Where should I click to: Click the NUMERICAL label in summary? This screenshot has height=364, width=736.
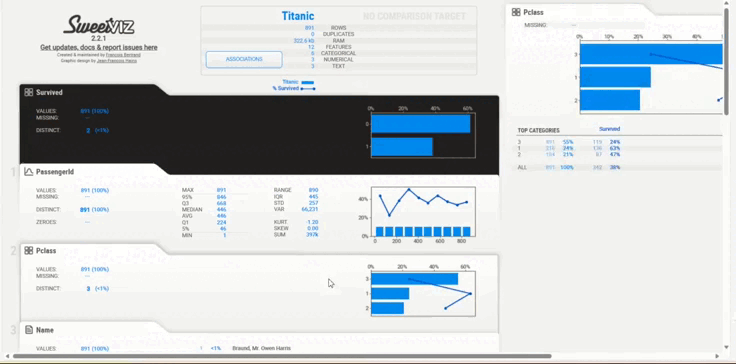[x=338, y=60]
